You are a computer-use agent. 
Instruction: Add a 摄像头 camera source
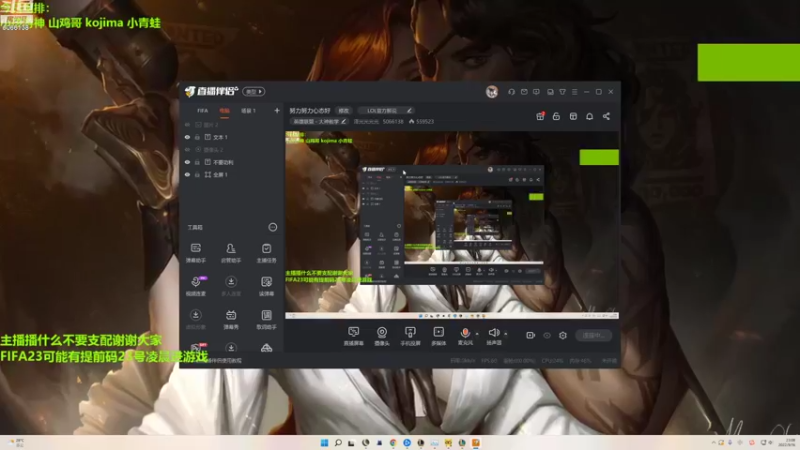(382, 336)
